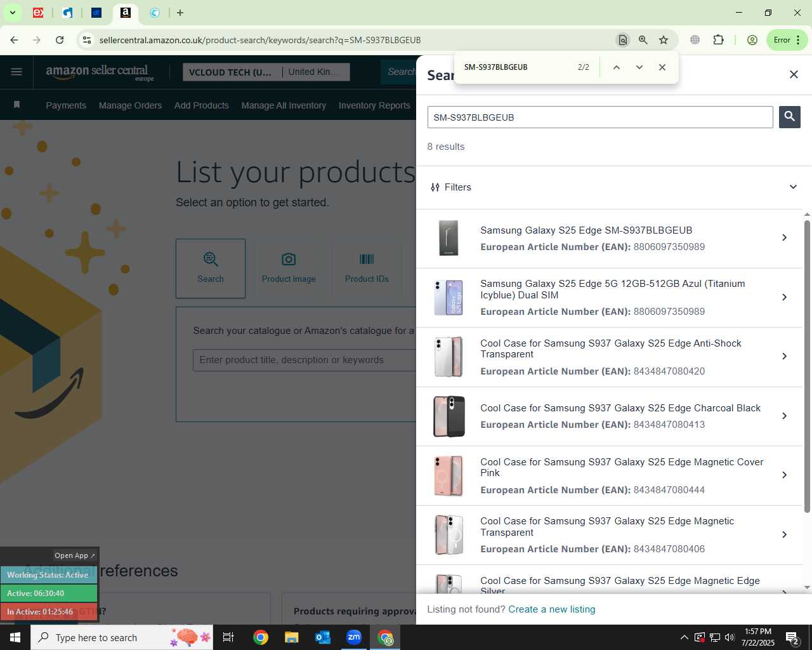
Task: Go back in browser history
Action: pyautogui.click(x=14, y=40)
